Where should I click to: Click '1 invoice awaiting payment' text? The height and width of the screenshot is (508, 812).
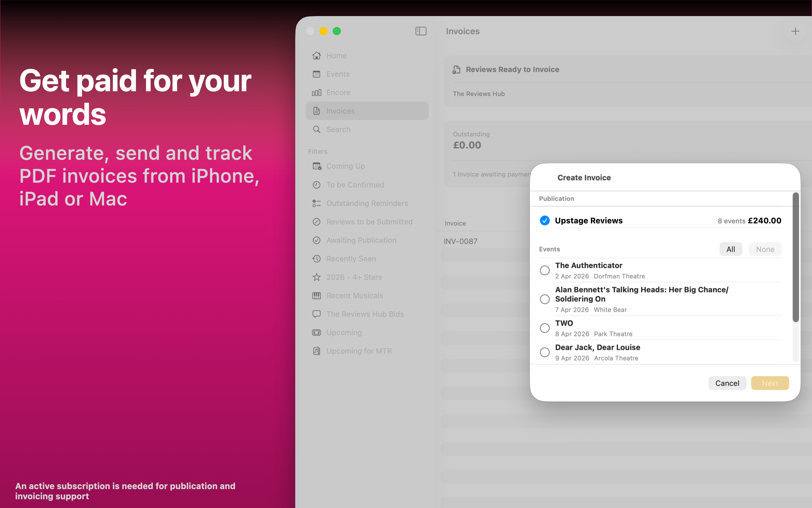pos(491,174)
